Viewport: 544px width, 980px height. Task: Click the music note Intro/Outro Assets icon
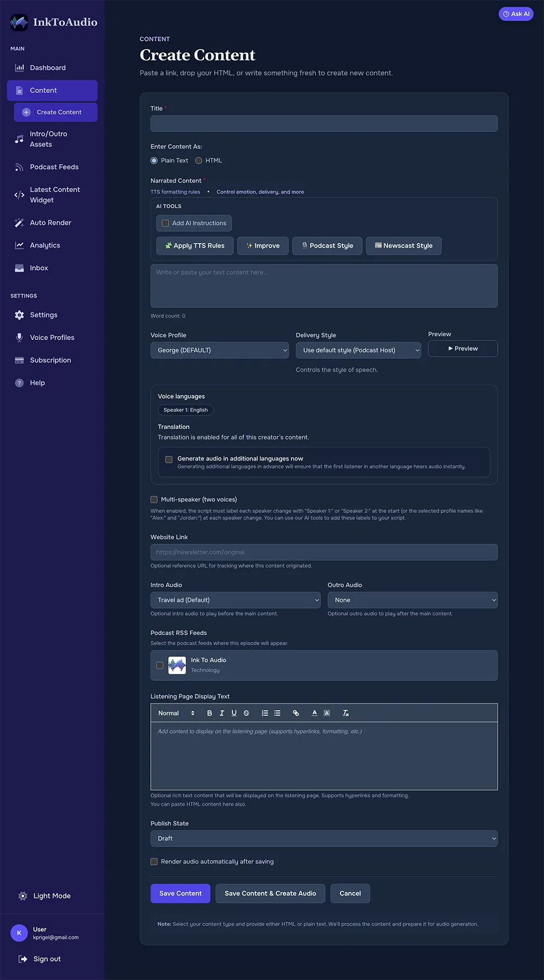coord(19,139)
